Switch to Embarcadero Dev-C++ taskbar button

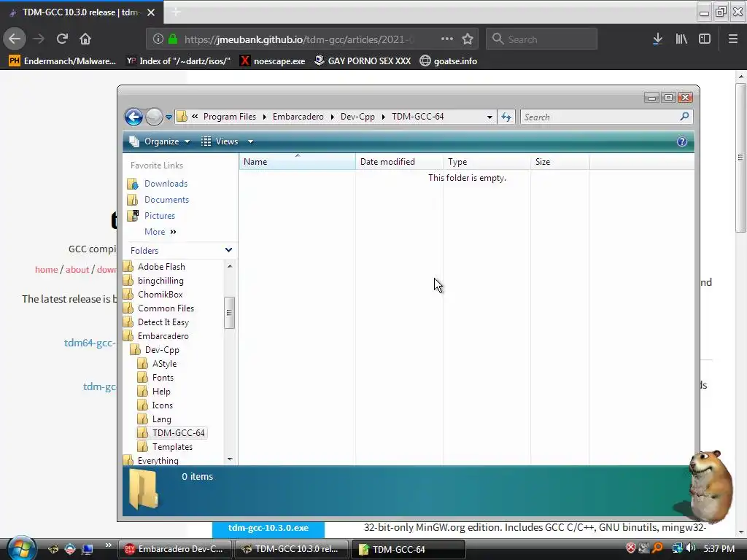pos(175,549)
